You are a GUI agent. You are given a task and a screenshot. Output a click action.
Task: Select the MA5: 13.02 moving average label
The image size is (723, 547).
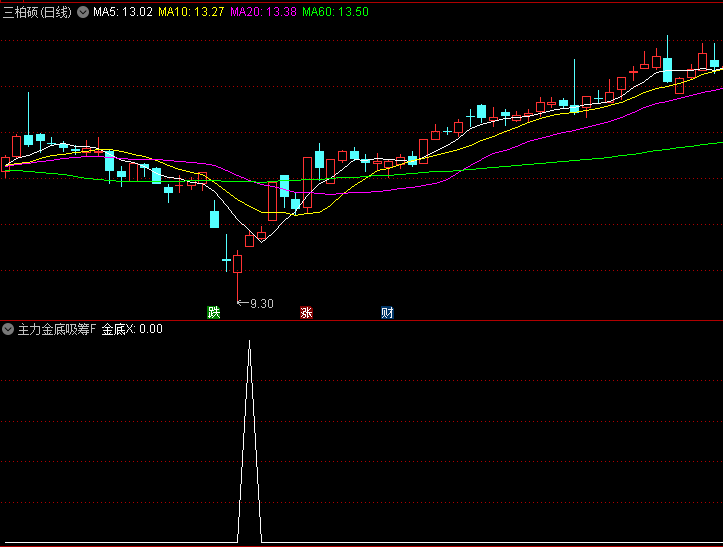(x=123, y=12)
